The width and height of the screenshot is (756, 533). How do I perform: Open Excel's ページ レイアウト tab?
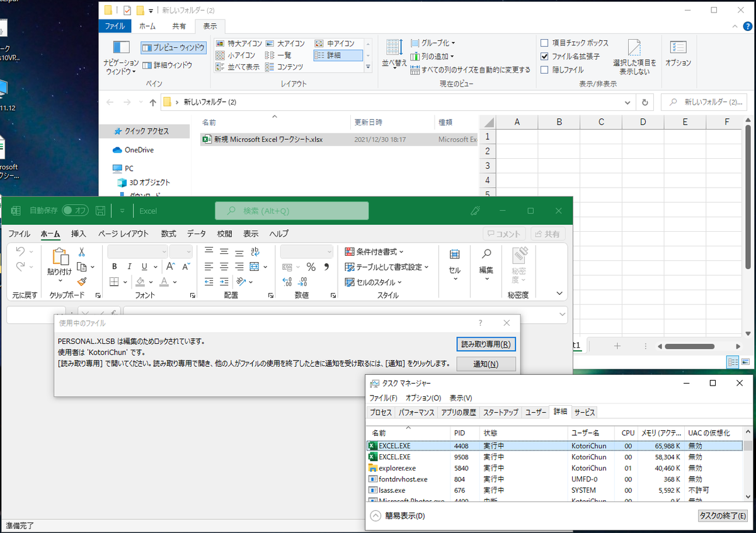click(x=123, y=234)
